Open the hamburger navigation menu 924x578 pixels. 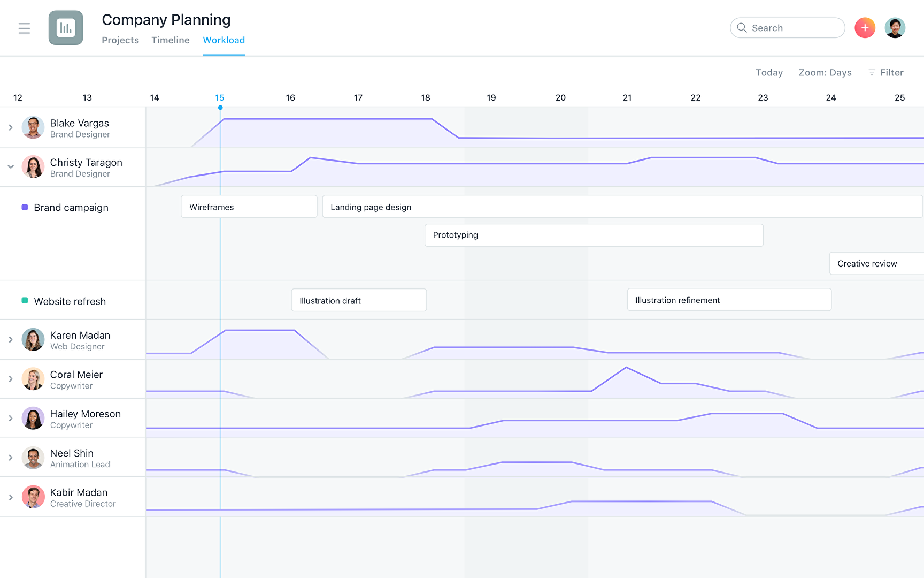(x=24, y=28)
